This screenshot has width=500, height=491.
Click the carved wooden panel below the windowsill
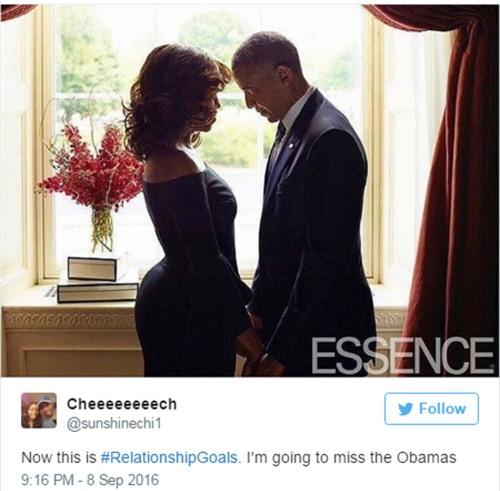coord(72,343)
